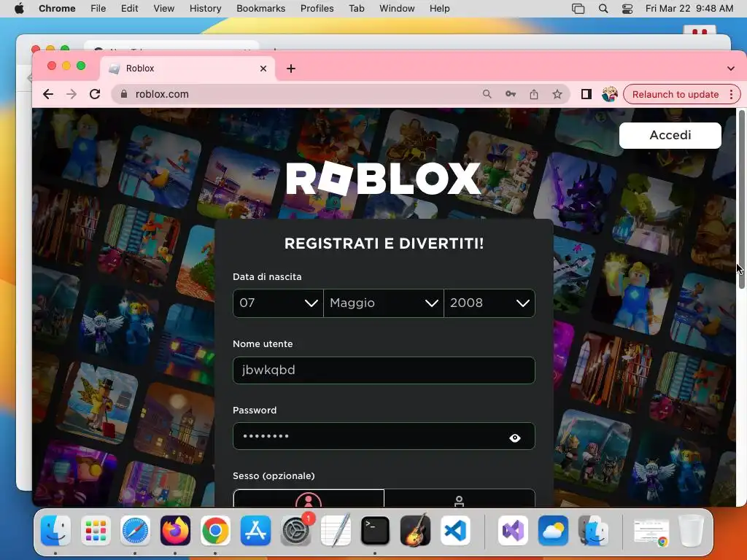This screenshot has width=747, height=560.
Task: Open the Tab menu
Action: [356, 9]
